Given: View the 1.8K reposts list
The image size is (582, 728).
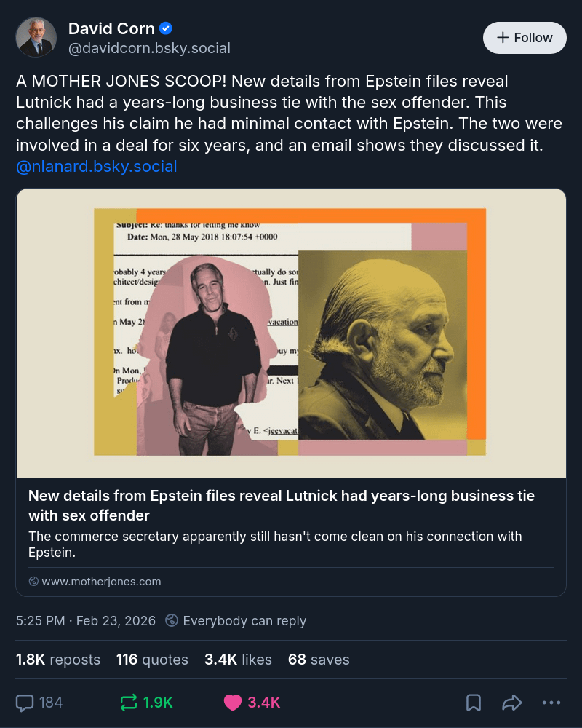Looking at the screenshot, I should point(58,660).
